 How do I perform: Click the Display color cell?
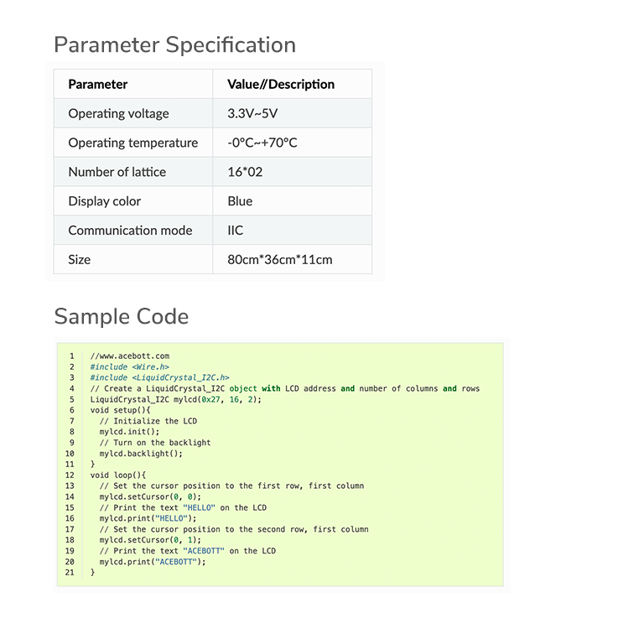pyautogui.click(x=133, y=201)
